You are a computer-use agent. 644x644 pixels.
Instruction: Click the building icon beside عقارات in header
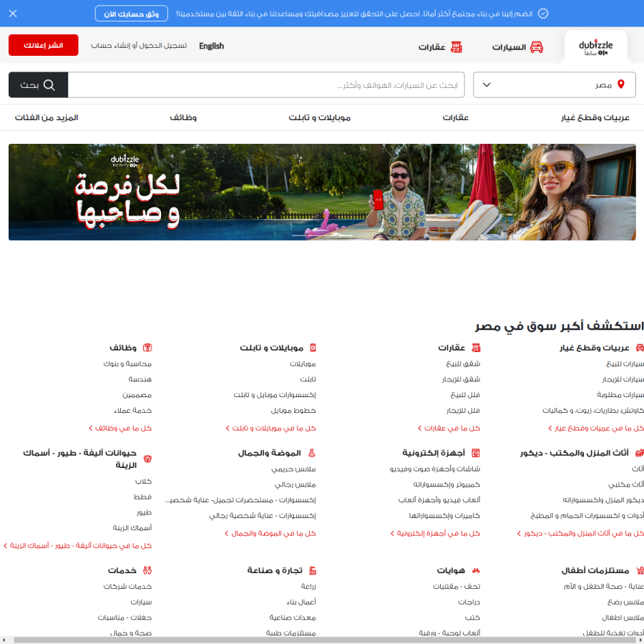pos(457,47)
